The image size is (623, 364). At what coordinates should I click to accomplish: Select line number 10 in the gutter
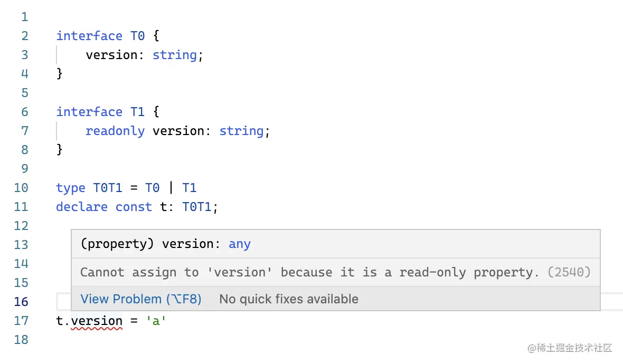[21, 188]
